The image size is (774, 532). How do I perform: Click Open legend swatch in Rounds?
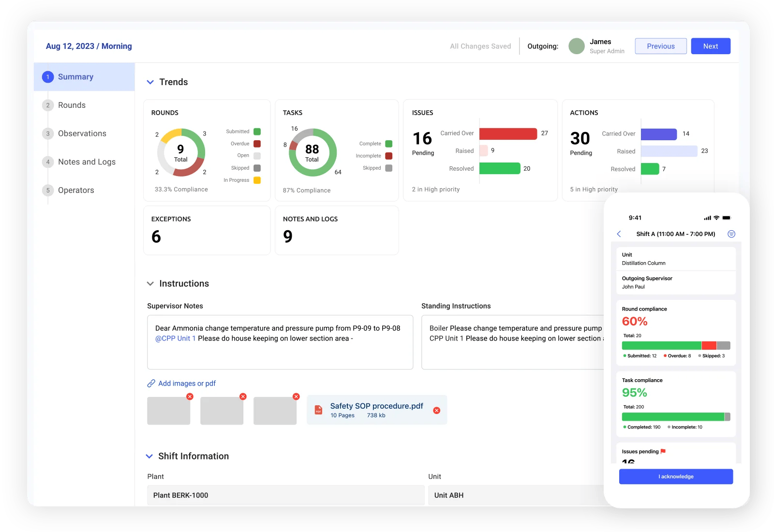tap(257, 156)
